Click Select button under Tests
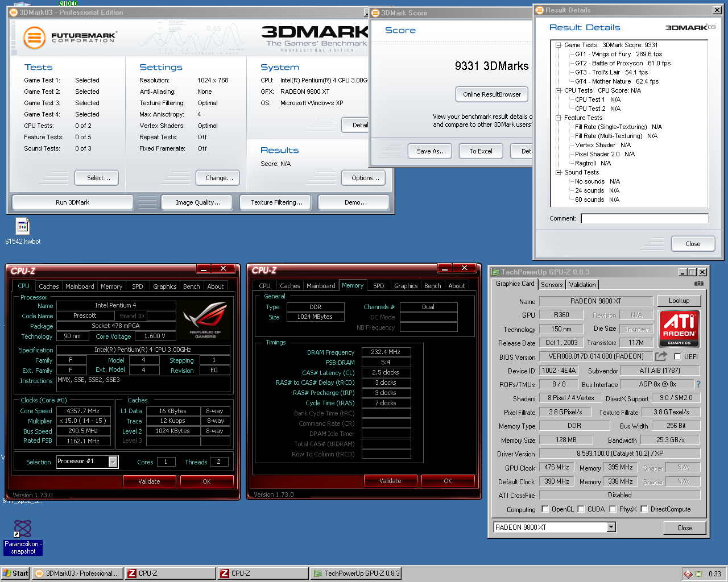728x582 pixels. pyautogui.click(x=97, y=178)
